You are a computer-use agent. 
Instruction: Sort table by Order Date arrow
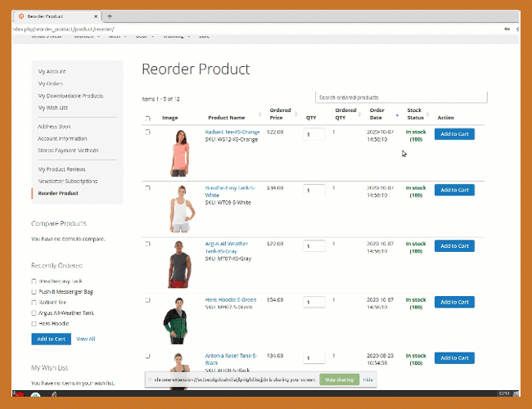398,115
